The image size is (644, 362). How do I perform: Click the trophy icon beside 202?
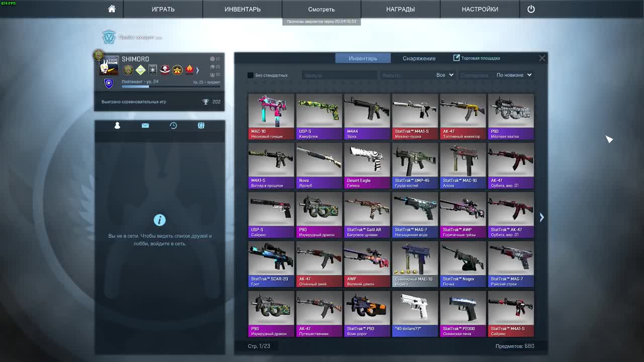pos(205,102)
